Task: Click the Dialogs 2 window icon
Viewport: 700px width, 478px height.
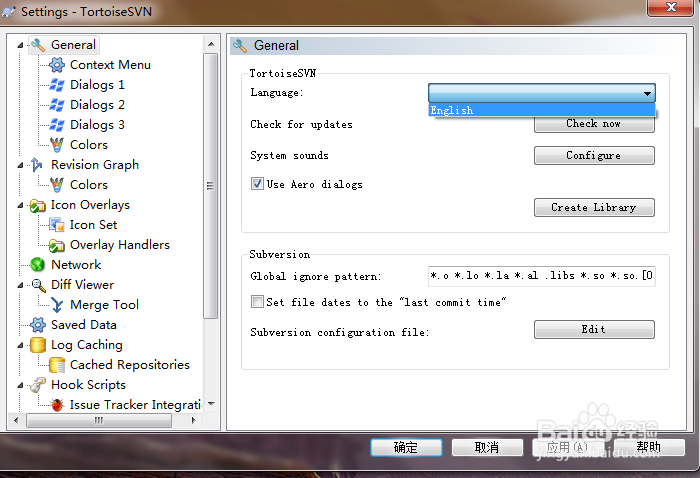Action: [x=57, y=105]
